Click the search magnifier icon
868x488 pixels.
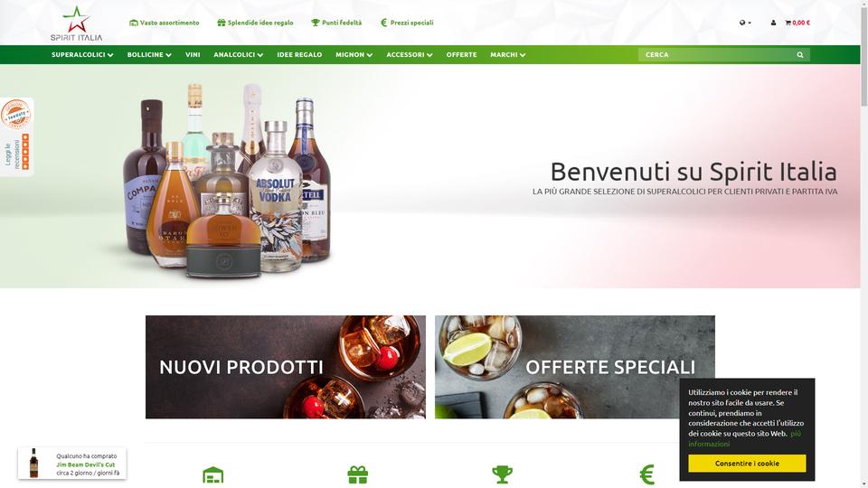point(800,55)
